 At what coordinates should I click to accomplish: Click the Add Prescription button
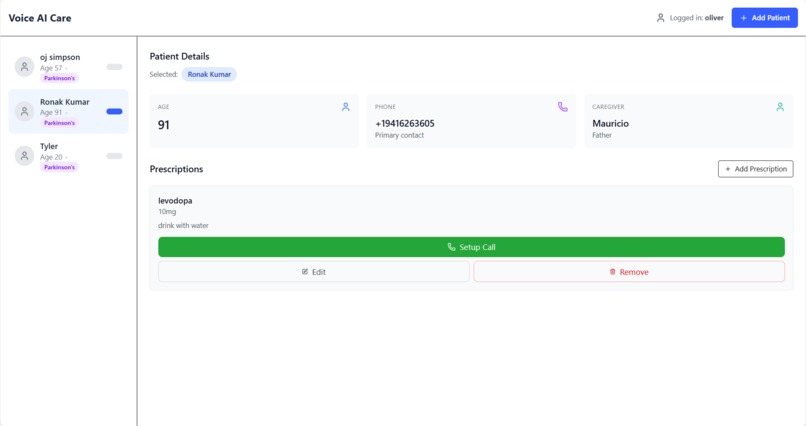[x=755, y=169]
